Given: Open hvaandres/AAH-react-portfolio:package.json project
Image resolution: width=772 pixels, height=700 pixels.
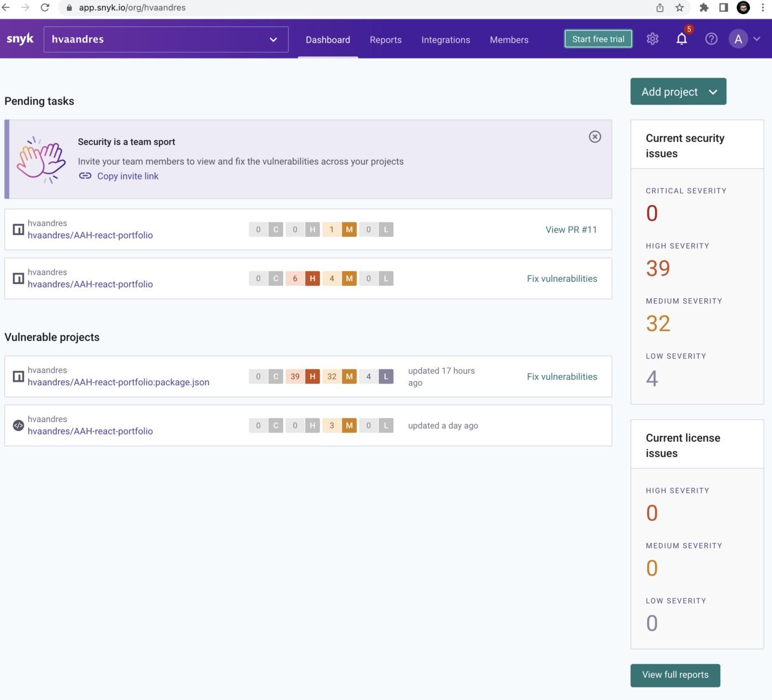Looking at the screenshot, I should click(119, 382).
